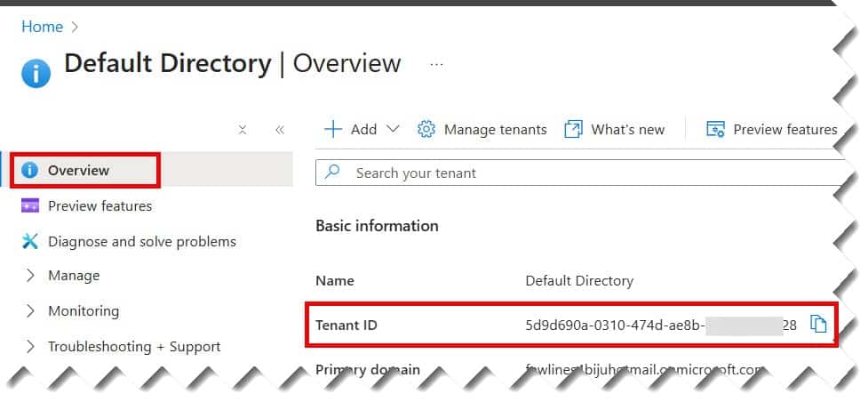Viewport: 868px width, 402px height.
Task: Click the Monitoring label in sidebar
Action: pyautogui.click(x=84, y=311)
